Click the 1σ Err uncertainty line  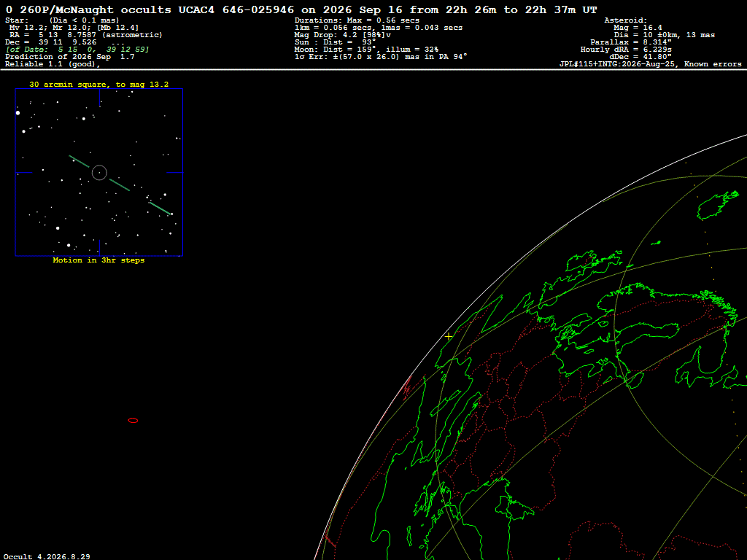tap(381, 57)
